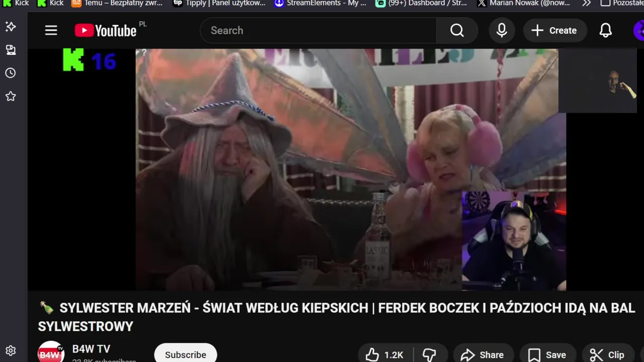The height and width of the screenshot is (362, 644).
Task: Click the video player area
Action: [x=336, y=169]
